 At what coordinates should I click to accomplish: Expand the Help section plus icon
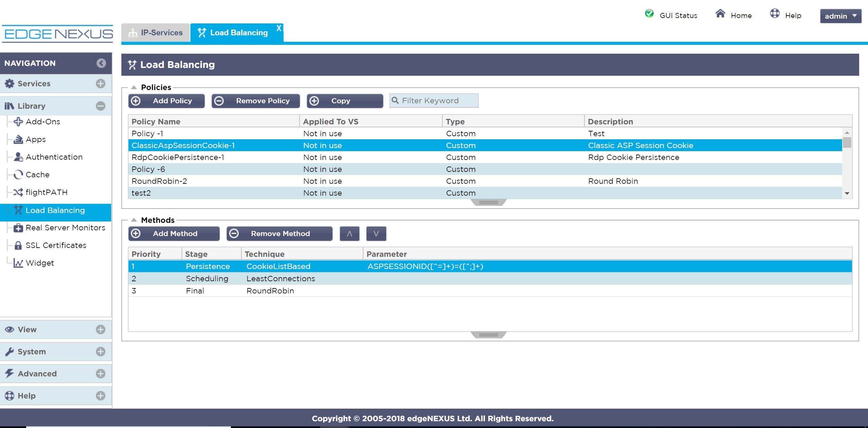100,396
